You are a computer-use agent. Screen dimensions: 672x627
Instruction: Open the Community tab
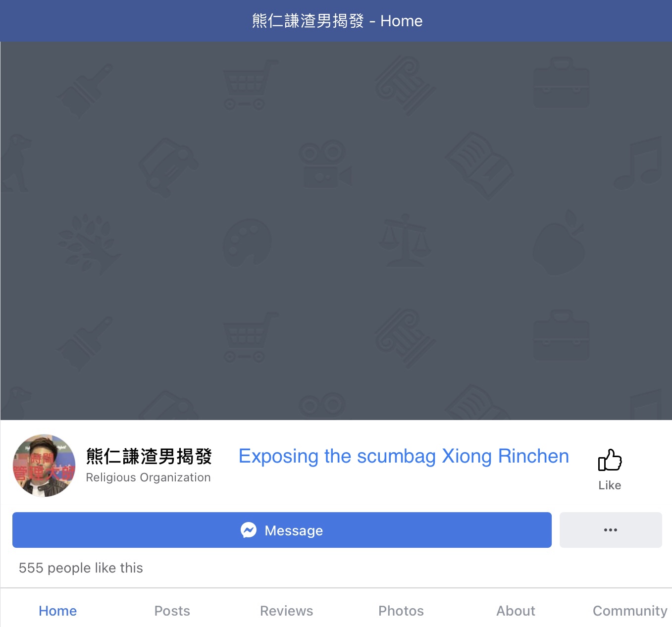coord(630,611)
